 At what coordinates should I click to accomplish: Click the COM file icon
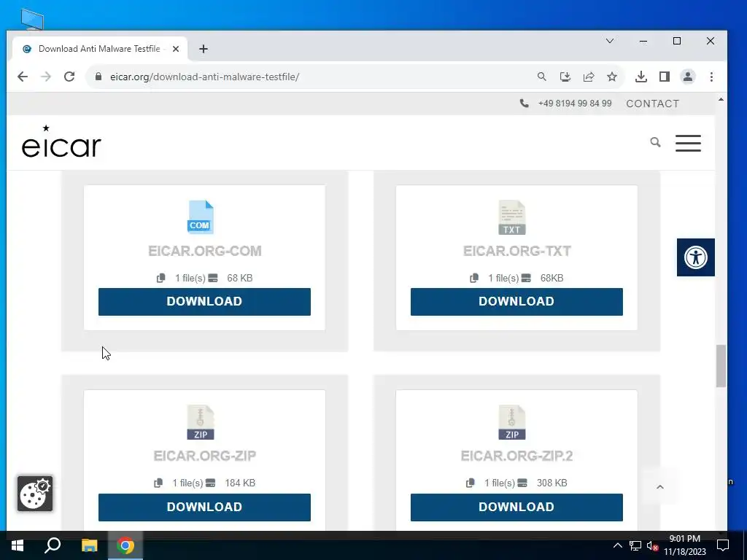[x=201, y=217]
